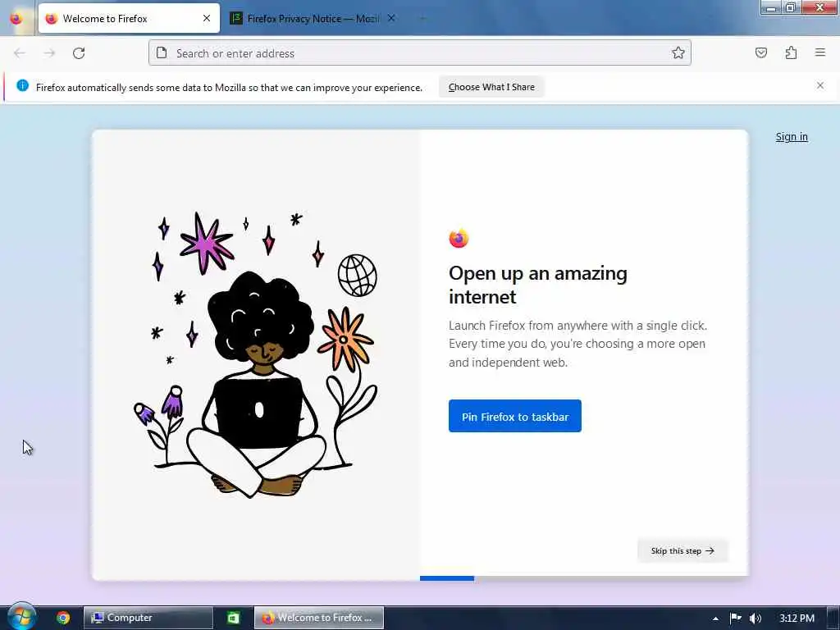Launch Chrome from the taskbar

(63, 618)
